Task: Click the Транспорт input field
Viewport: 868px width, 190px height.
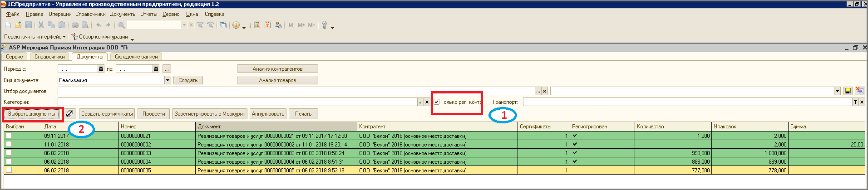Action: pyautogui.click(x=687, y=102)
